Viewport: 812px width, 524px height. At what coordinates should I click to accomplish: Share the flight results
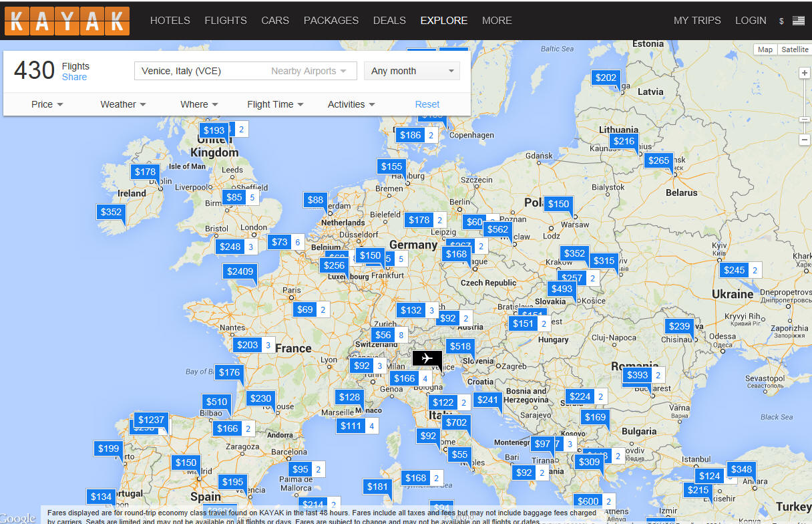pos(74,77)
